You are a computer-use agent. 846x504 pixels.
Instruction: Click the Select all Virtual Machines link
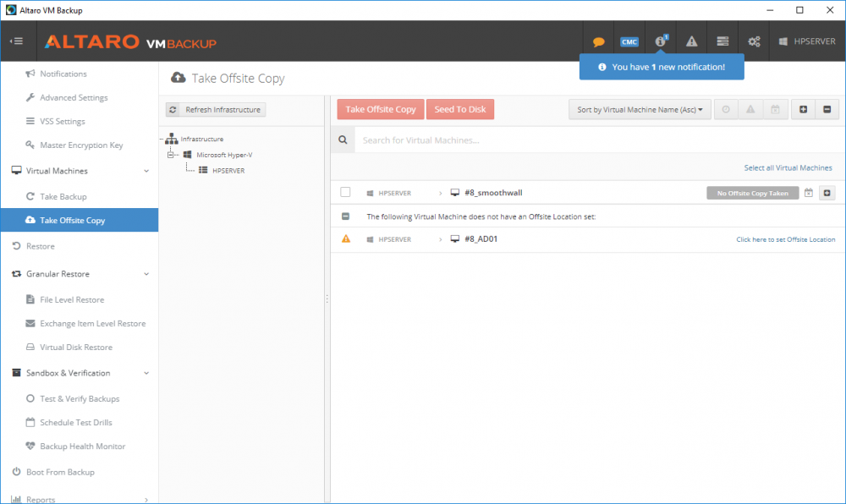click(x=788, y=168)
